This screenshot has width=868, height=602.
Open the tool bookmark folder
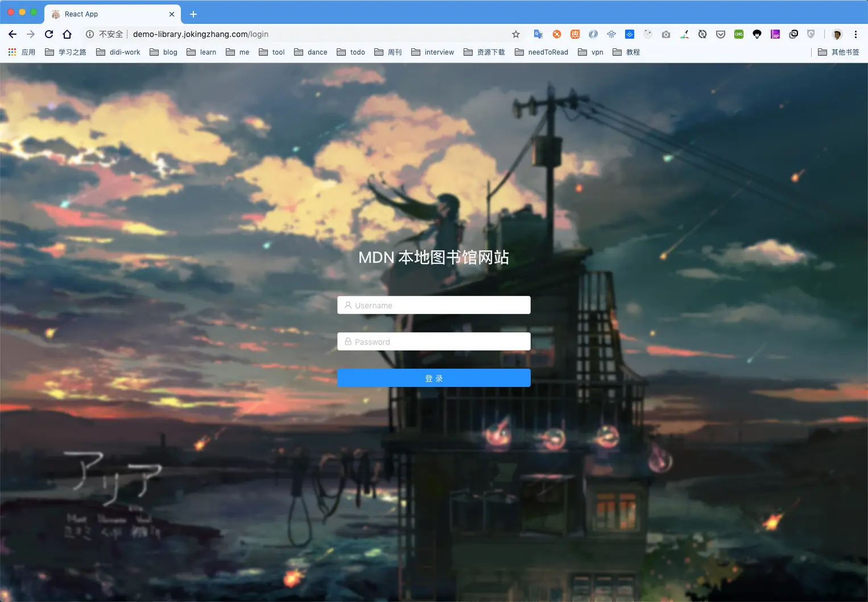271,52
